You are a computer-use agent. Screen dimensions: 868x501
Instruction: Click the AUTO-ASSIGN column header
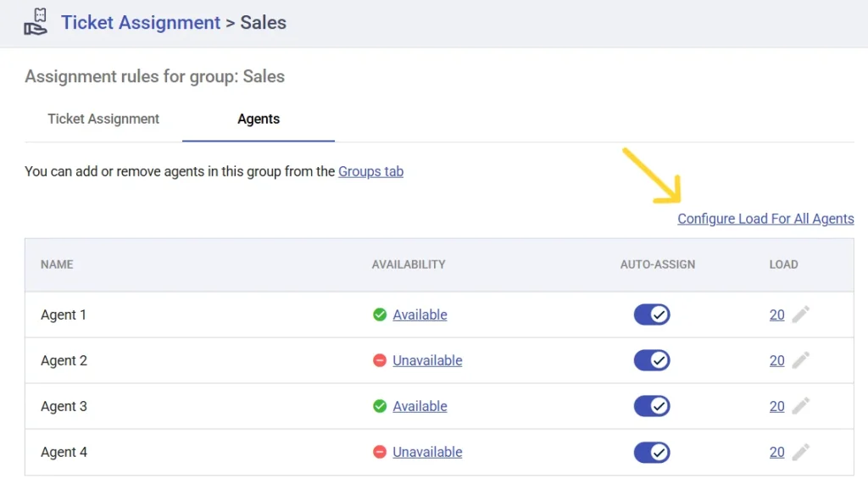(658, 264)
